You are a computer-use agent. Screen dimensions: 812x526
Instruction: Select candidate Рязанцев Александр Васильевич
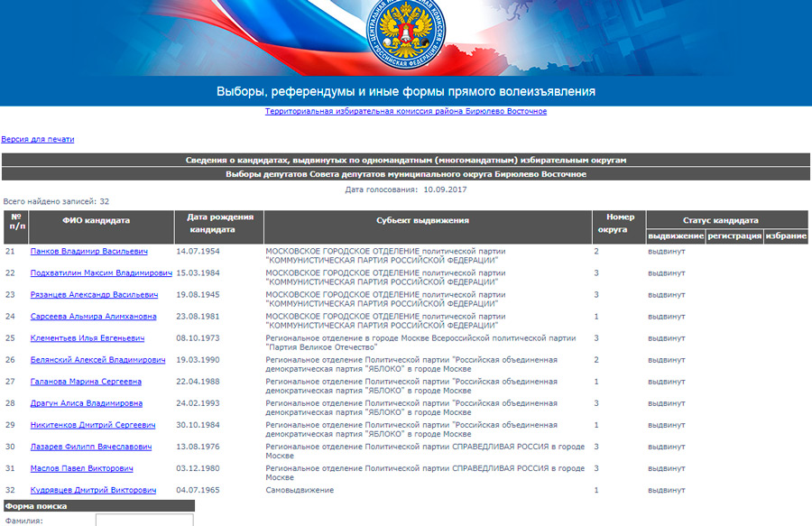tap(94, 294)
